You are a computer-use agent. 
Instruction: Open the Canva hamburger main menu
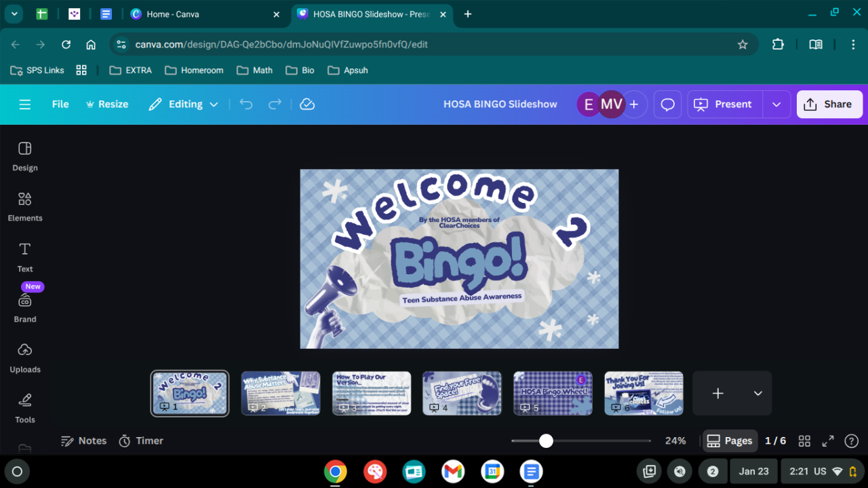[25, 105]
